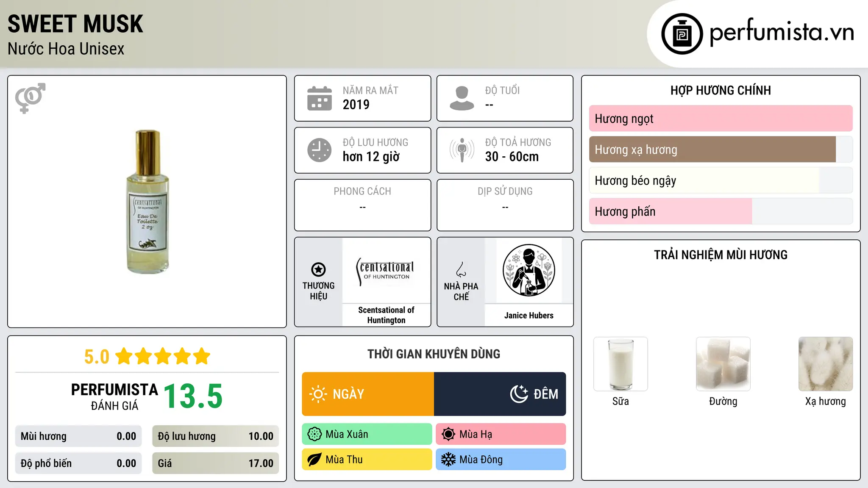
Task: Click the Độ lưu hương 10.00 score row
Action: [216, 436]
